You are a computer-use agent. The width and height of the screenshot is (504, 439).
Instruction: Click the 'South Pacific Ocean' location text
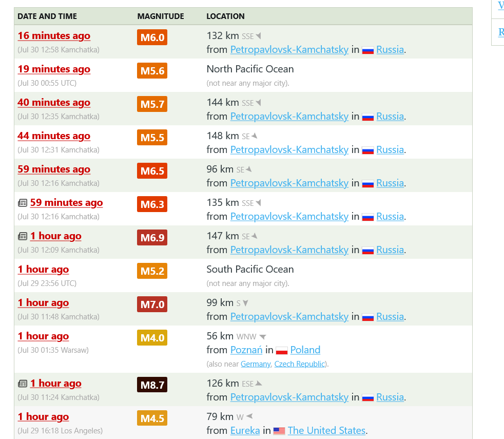click(250, 269)
